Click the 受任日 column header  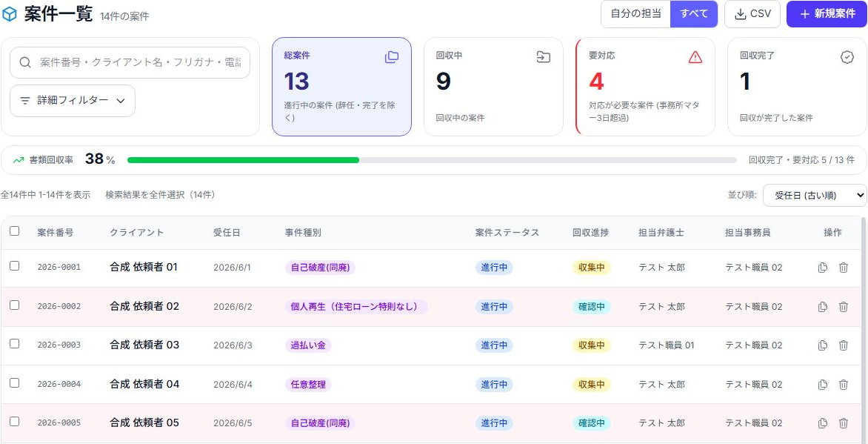pyautogui.click(x=227, y=233)
